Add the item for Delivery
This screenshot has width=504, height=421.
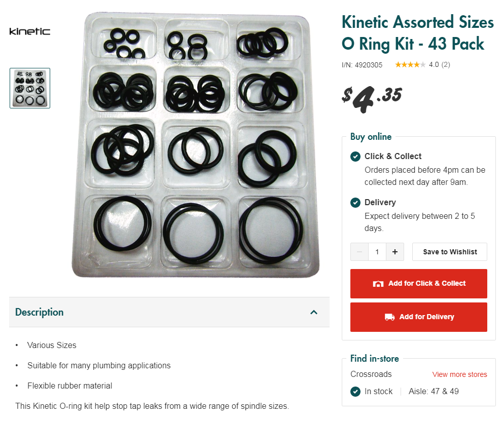(x=418, y=317)
